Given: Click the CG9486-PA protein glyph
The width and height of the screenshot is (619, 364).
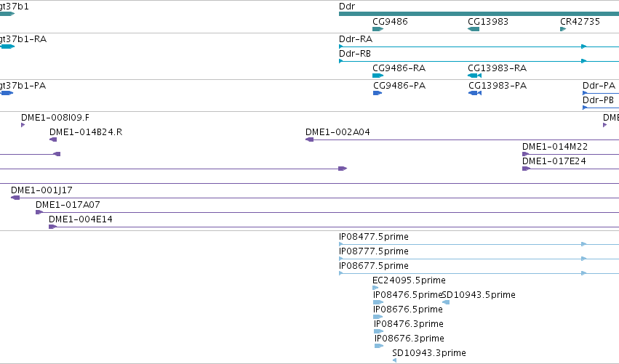Looking at the screenshot, I should click(x=378, y=93).
